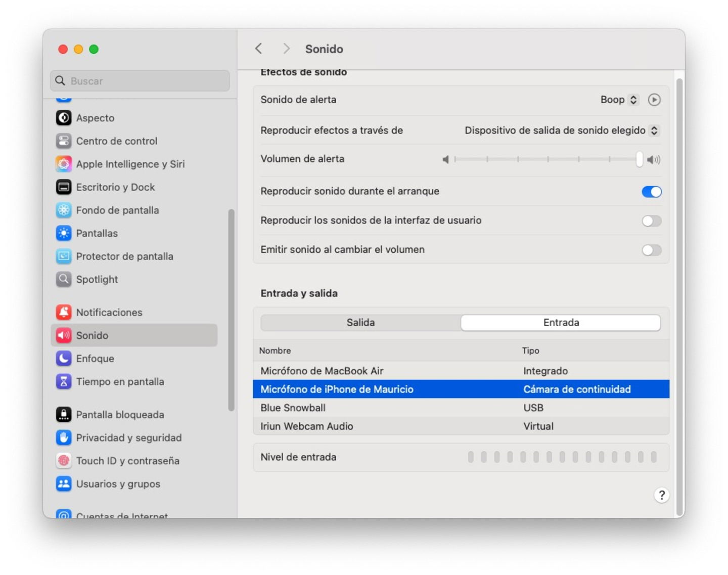
Task: Open Protector de pantalla label
Action: [x=125, y=256]
